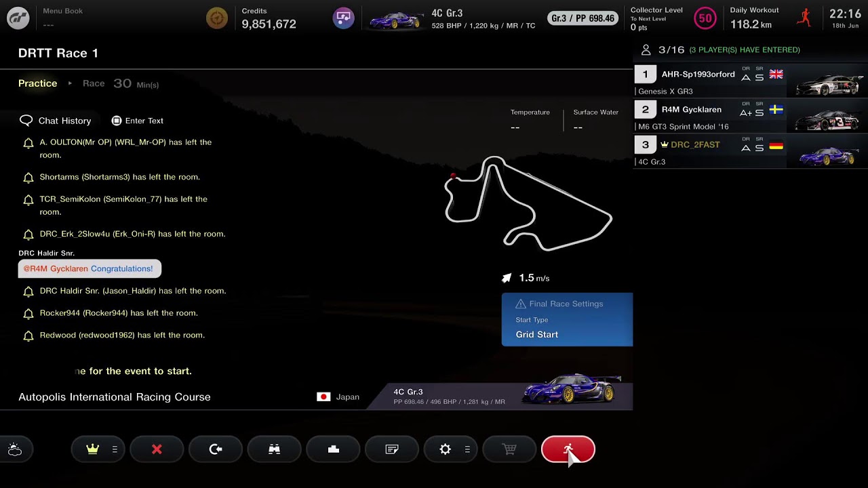Click the DRC_Erk_2Slow4u left the room notice
Viewport: 868px width, 488px height.
tap(132, 234)
